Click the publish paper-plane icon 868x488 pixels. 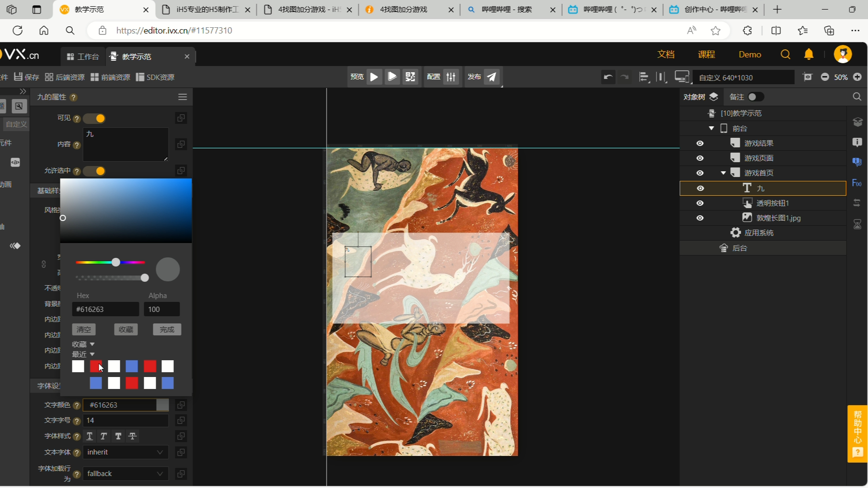[492, 77]
